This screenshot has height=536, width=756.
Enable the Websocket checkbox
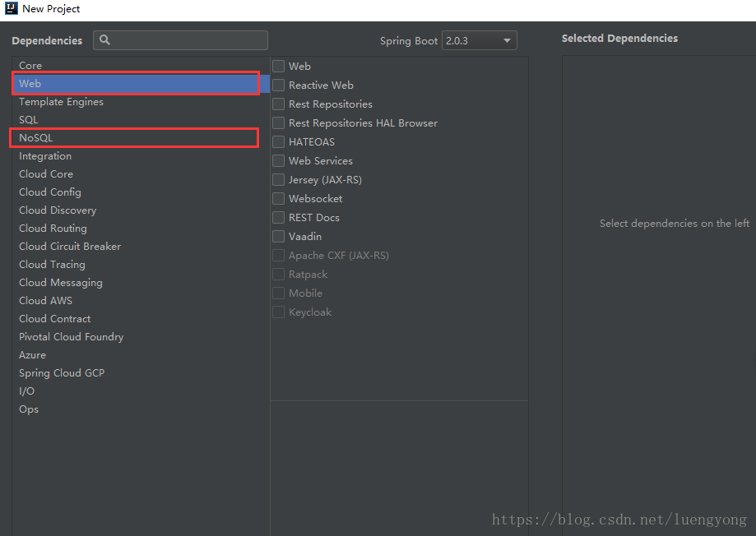tap(279, 199)
